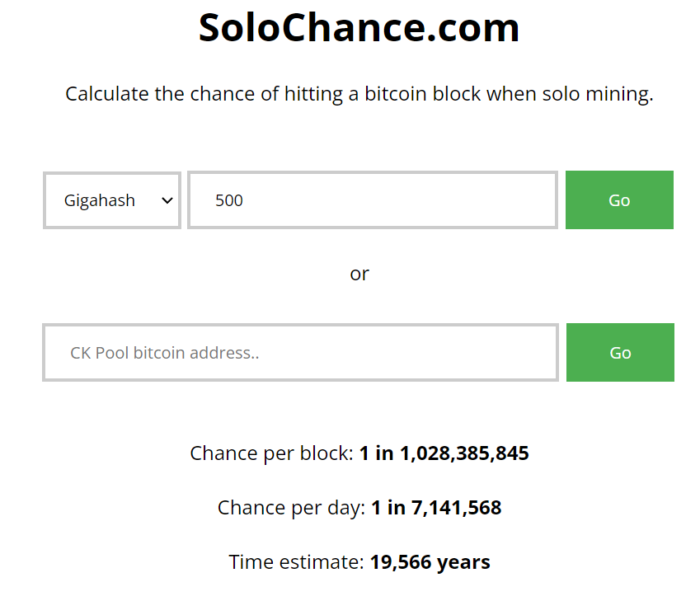
Task: Click the number 500 inside the hashrate box
Action: [229, 200]
